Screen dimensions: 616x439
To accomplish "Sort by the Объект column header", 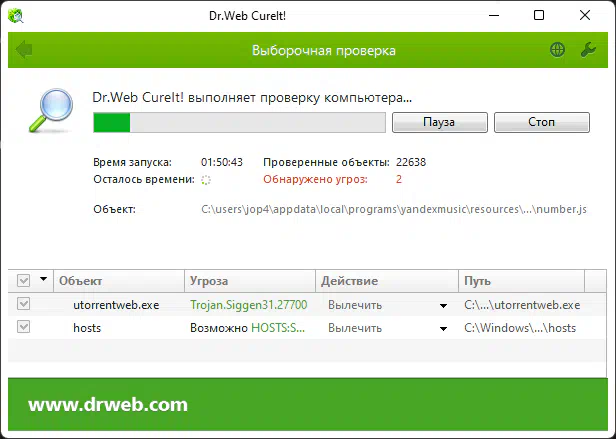I will point(118,281).
